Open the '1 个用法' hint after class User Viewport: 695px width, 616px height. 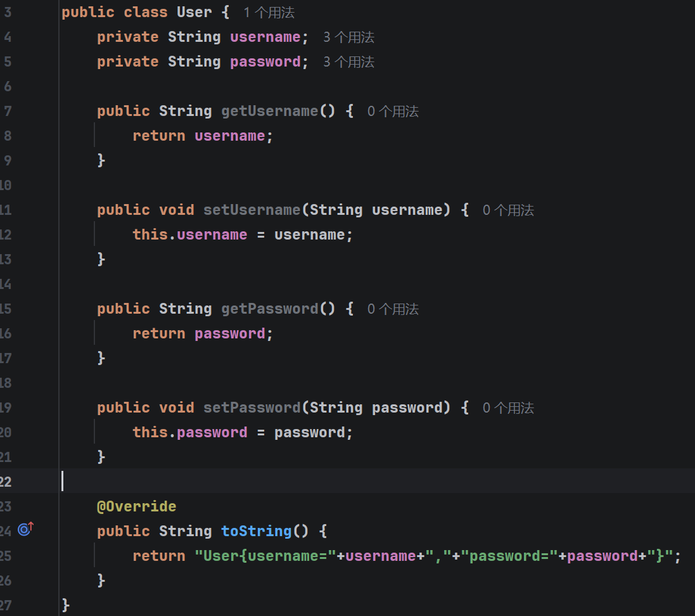[269, 13]
